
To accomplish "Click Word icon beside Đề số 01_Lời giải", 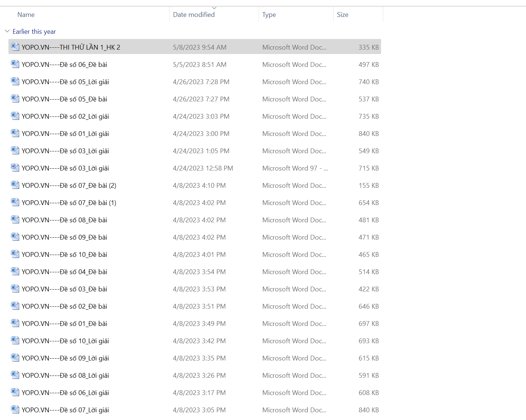I will [15, 133].
